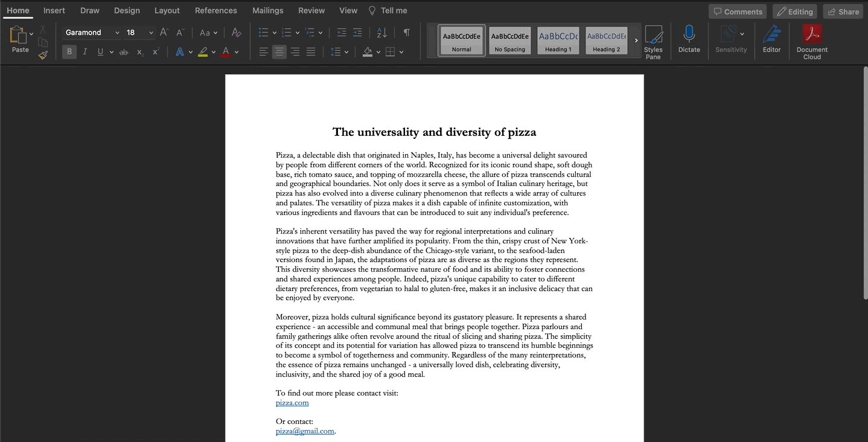Open the Review tab
868x442 pixels.
311,10
